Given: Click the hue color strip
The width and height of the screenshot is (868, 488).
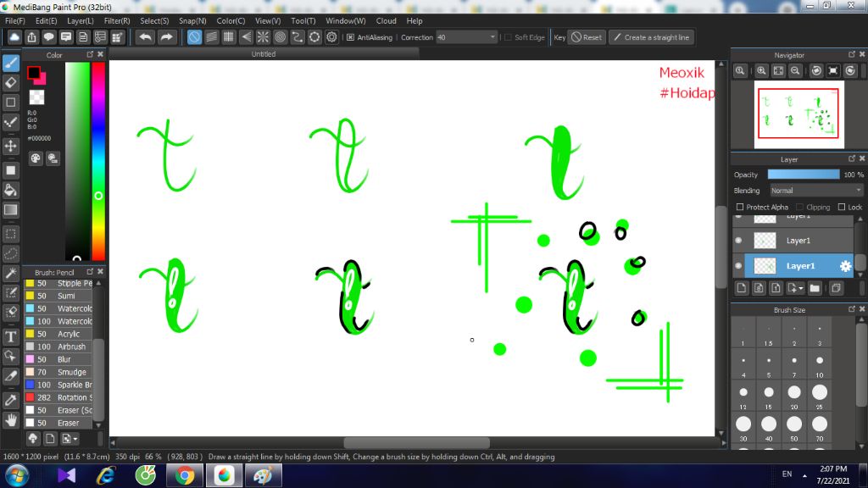Looking at the screenshot, I should tap(98, 160).
